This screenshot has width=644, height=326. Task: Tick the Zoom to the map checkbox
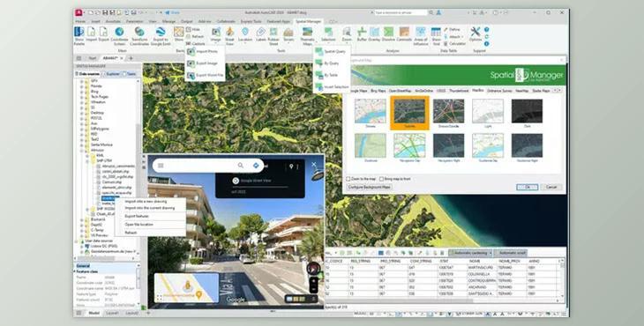click(348, 179)
